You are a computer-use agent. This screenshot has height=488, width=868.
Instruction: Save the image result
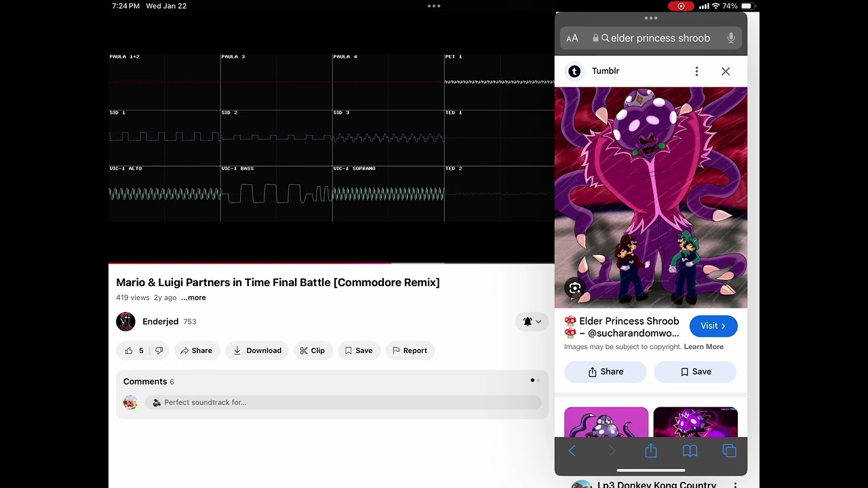pos(695,371)
